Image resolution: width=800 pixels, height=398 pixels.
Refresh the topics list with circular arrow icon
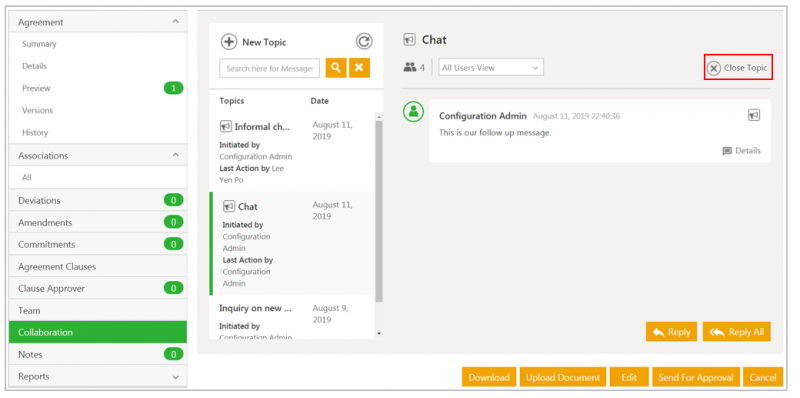(x=364, y=41)
